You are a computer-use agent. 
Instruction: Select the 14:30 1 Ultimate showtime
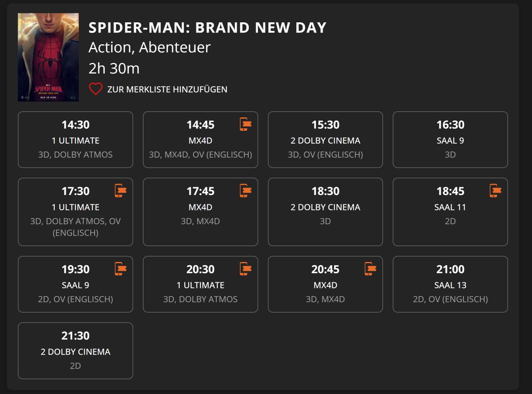tap(75, 139)
